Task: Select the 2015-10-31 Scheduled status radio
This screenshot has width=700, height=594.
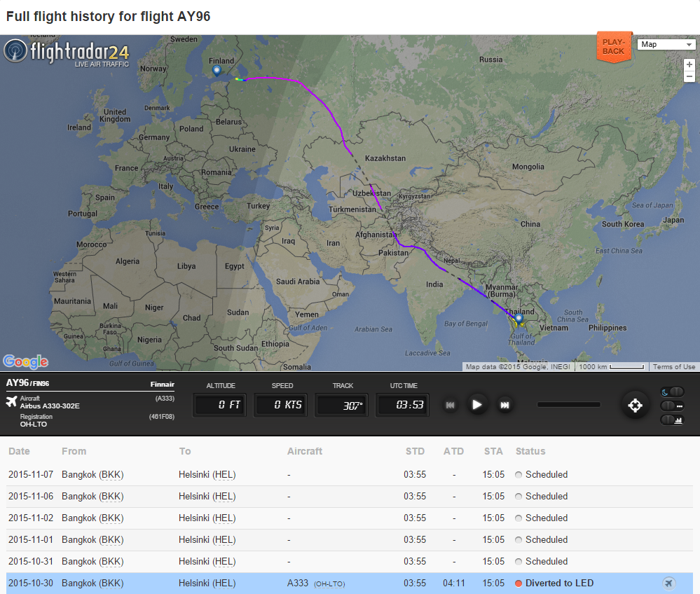Action: [519, 561]
